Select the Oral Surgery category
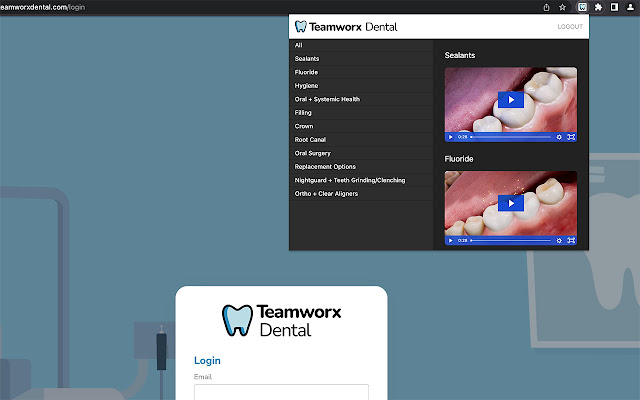640x400 pixels. pos(361,153)
